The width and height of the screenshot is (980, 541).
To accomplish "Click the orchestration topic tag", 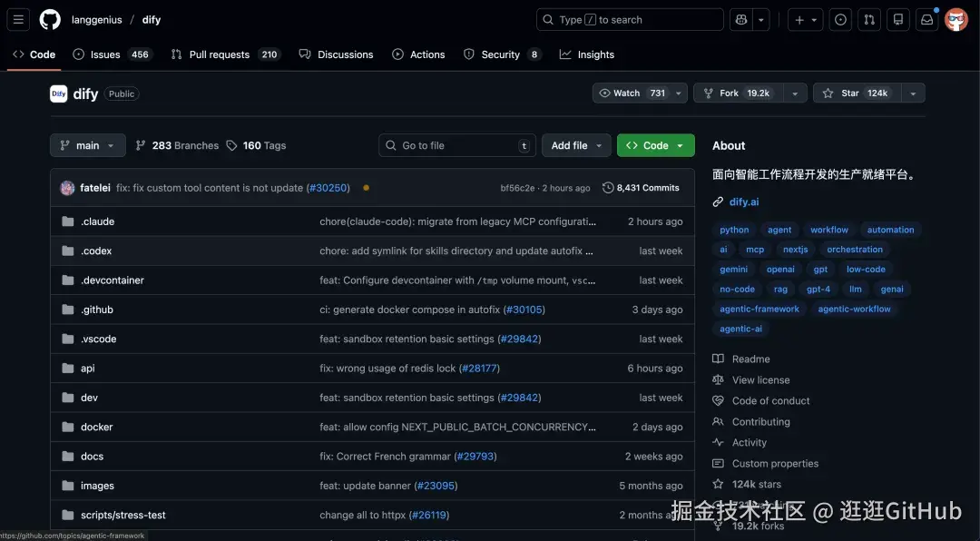I will 855,250.
